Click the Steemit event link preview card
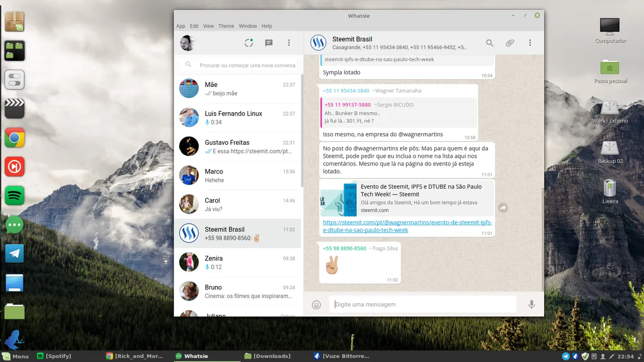Viewport: 644px width, 362px height. pyautogui.click(x=407, y=199)
